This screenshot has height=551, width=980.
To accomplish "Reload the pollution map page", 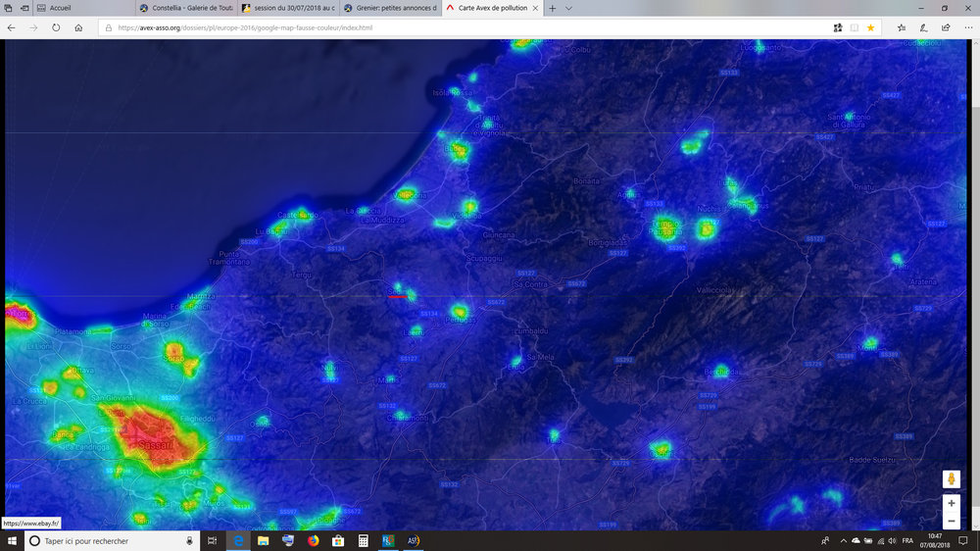I will point(56,27).
